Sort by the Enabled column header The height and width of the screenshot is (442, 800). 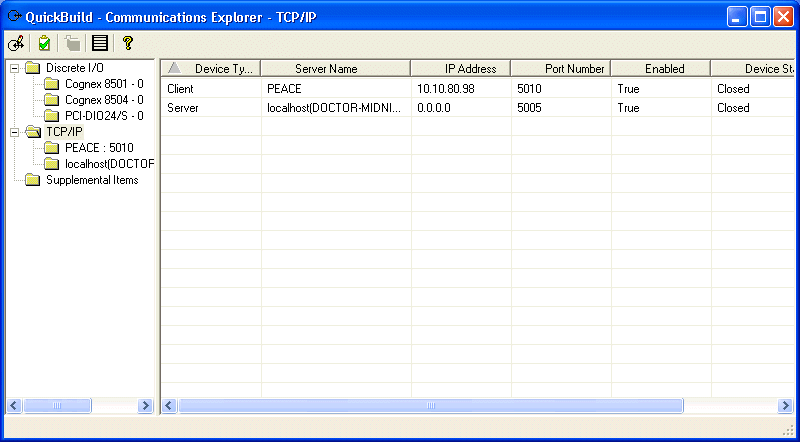tap(660, 68)
